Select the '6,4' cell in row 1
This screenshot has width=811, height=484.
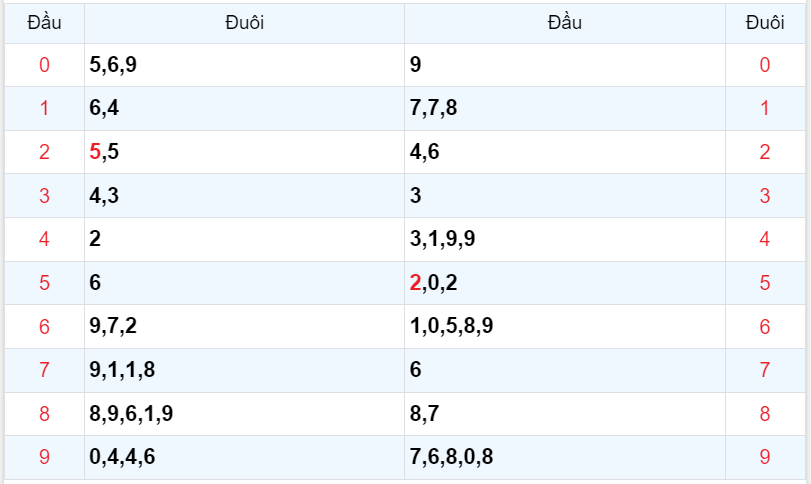[x=104, y=108]
